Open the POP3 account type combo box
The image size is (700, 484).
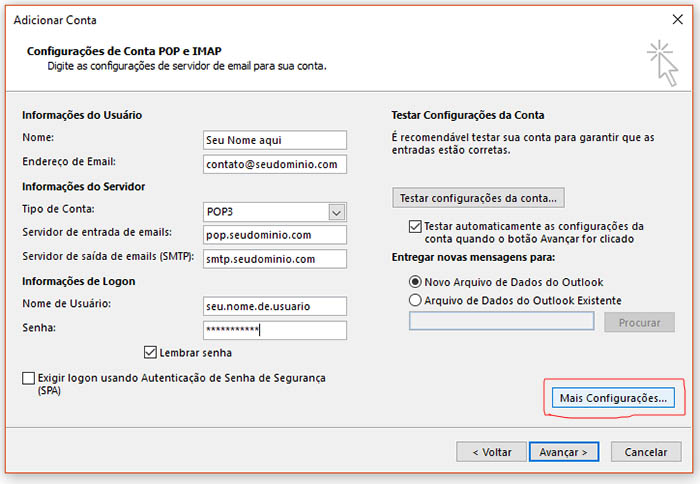point(275,212)
